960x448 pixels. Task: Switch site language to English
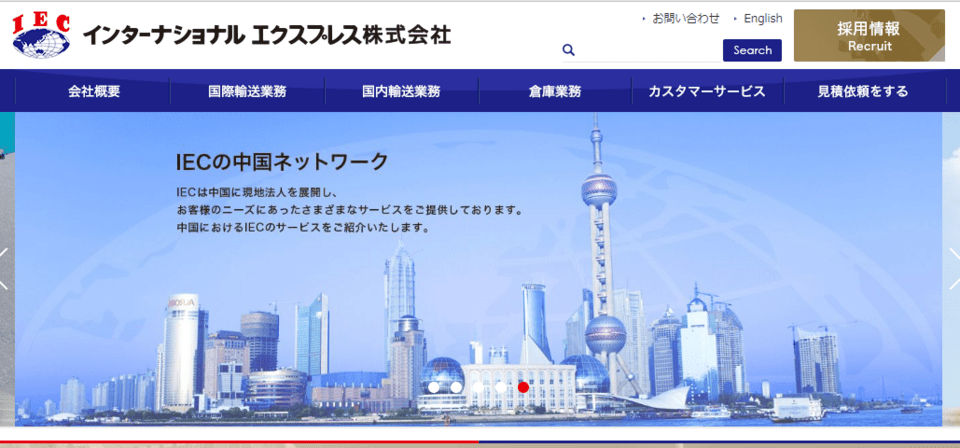point(763,18)
